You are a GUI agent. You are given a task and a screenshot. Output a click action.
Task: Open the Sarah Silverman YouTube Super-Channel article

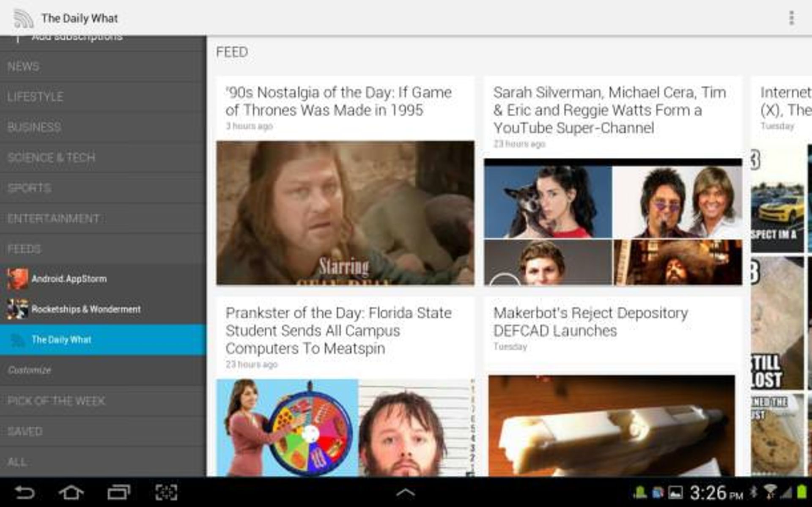[x=609, y=110]
